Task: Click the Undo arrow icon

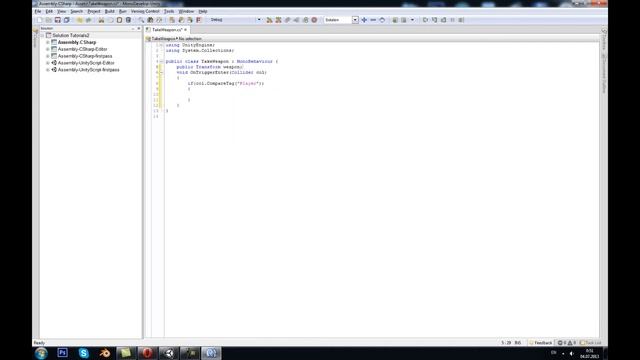Action: pos(79,20)
